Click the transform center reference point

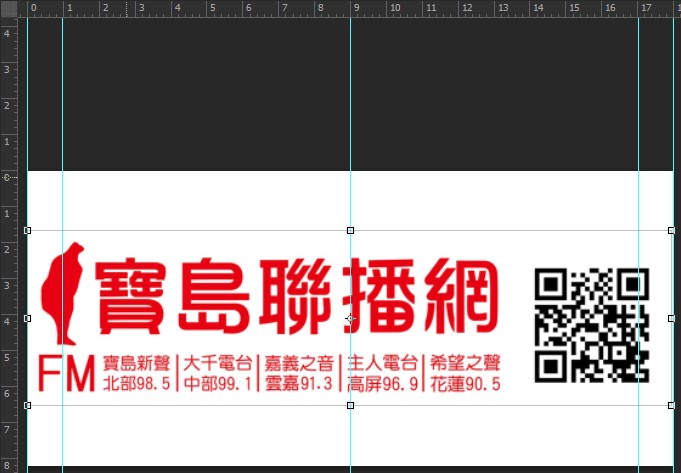pos(350,318)
